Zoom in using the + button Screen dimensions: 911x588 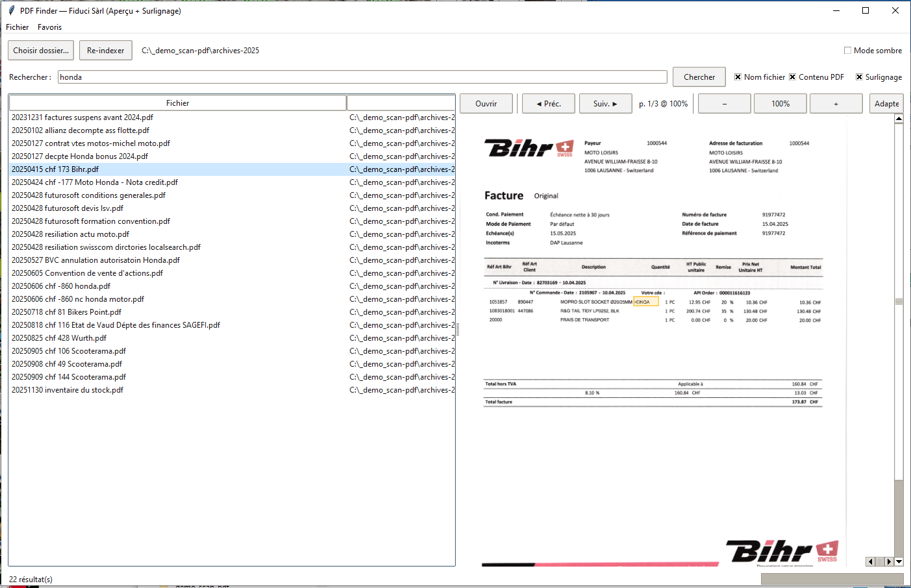pos(836,103)
